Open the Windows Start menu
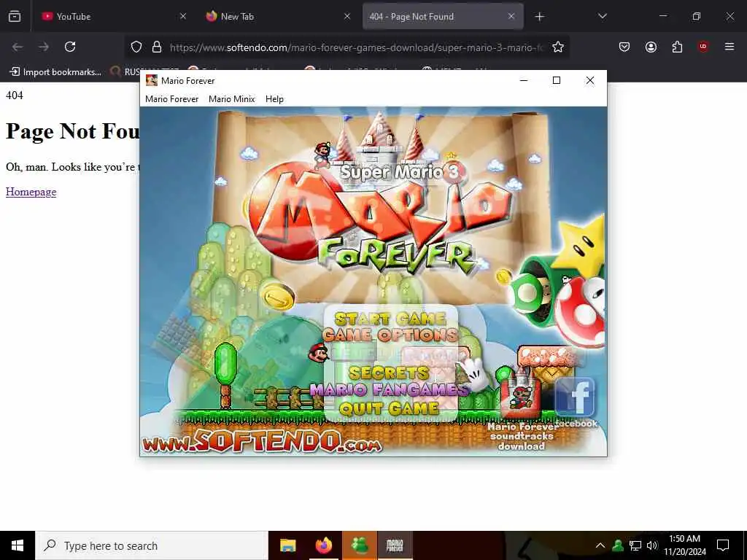The width and height of the screenshot is (747, 560). pyautogui.click(x=18, y=545)
